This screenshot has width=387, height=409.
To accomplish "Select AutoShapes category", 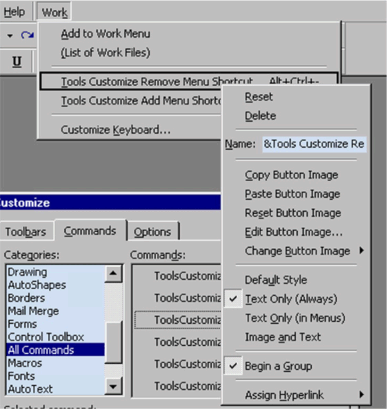I will click(x=55, y=285).
